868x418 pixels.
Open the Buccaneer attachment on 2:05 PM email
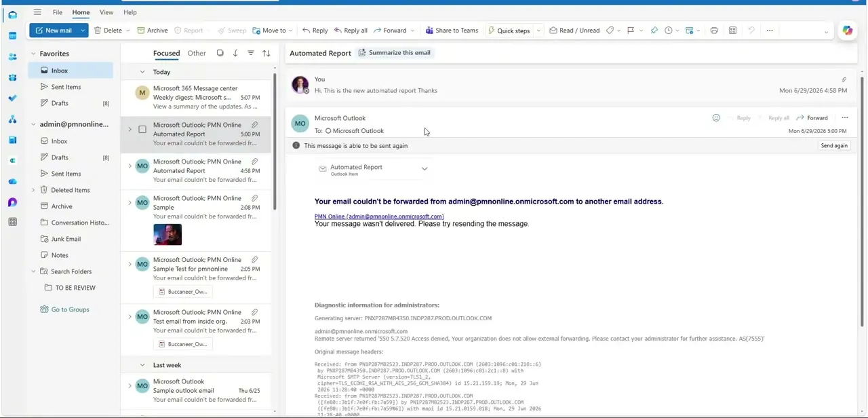[182, 292]
